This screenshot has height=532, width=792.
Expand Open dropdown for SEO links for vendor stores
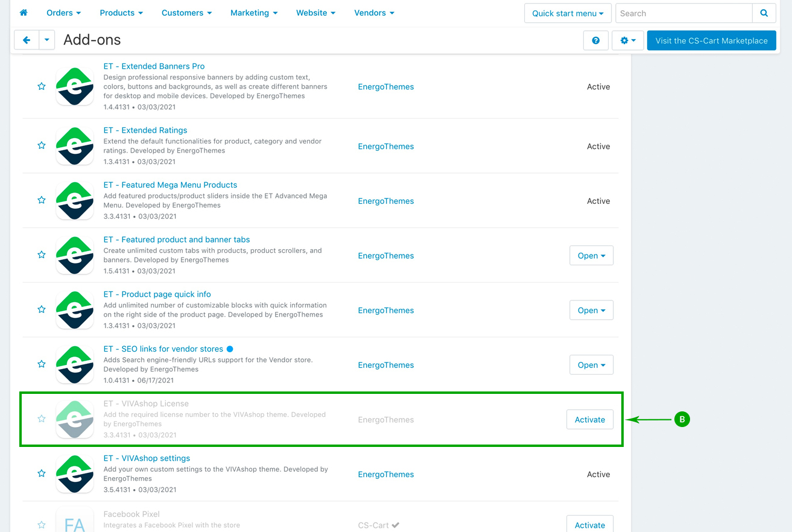pyautogui.click(x=591, y=365)
